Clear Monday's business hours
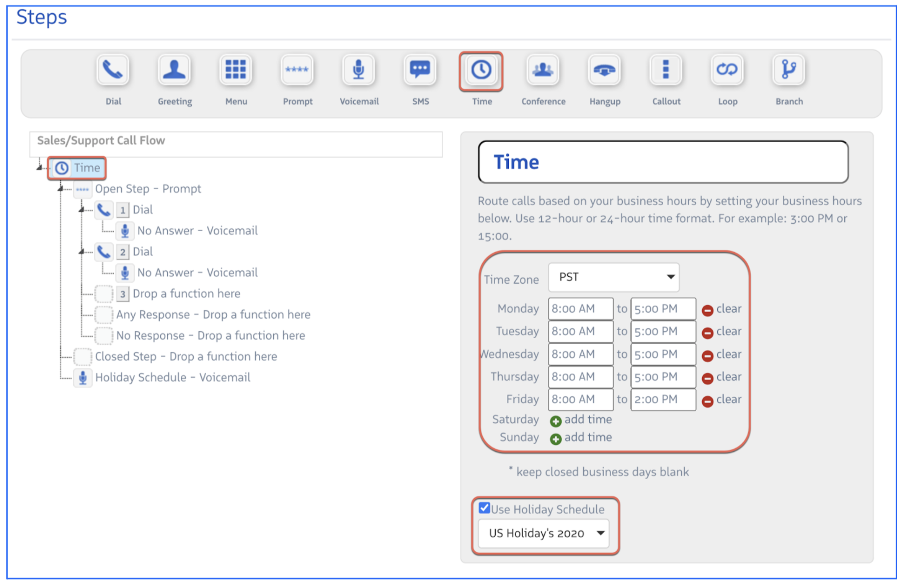Image resolution: width=903 pixels, height=588 pixels. pyautogui.click(x=722, y=309)
